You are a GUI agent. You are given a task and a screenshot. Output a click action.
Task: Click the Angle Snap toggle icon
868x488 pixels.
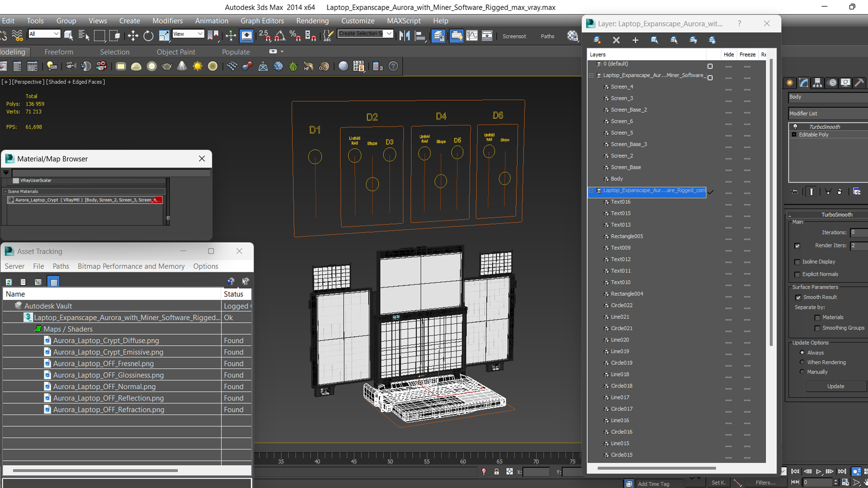point(280,36)
